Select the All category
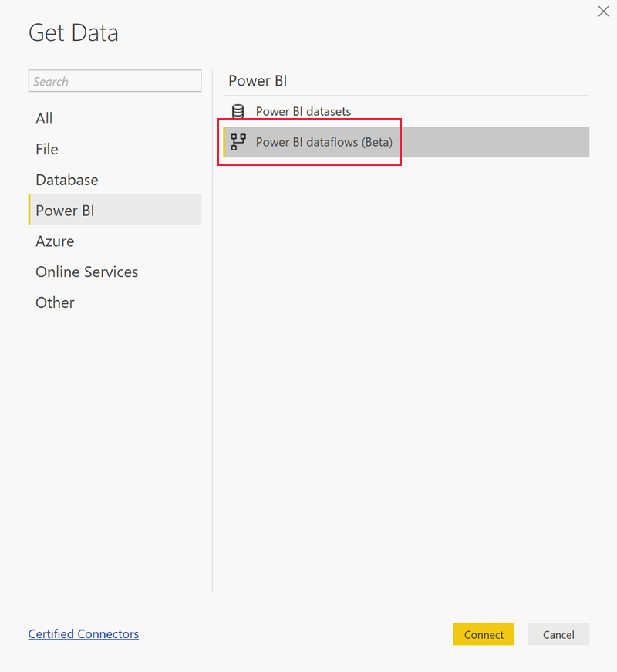Image resolution: width=617 pixels, height=672 pixels. click(x=115, y=118)
